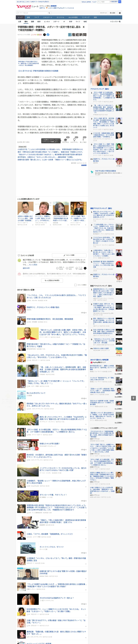Share top comment via X icon

coord(85,268)
